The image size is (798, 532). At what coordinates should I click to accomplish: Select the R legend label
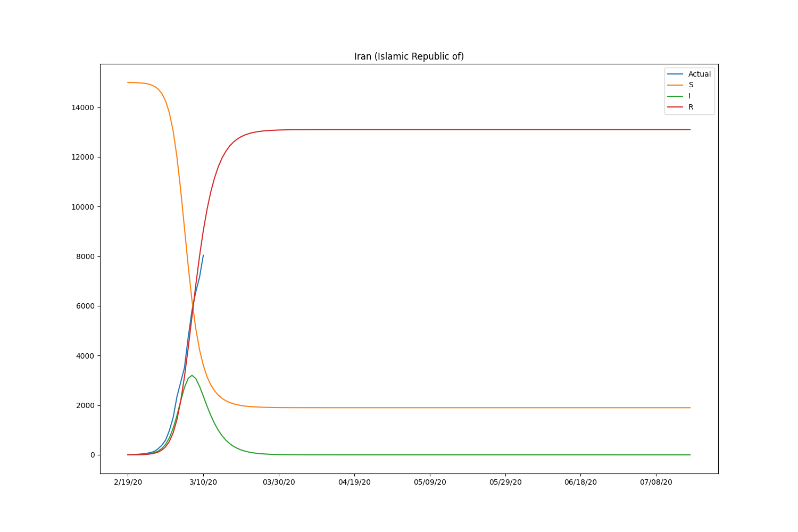[691, 107]
